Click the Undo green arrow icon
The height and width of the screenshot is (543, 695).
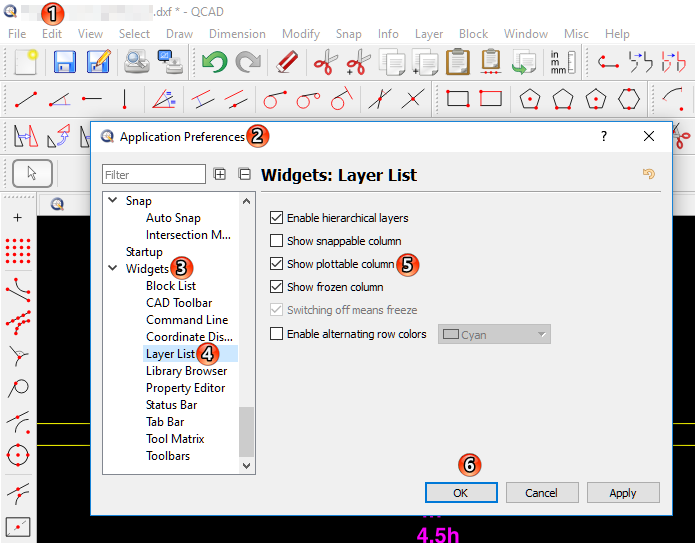coord(214,63)
